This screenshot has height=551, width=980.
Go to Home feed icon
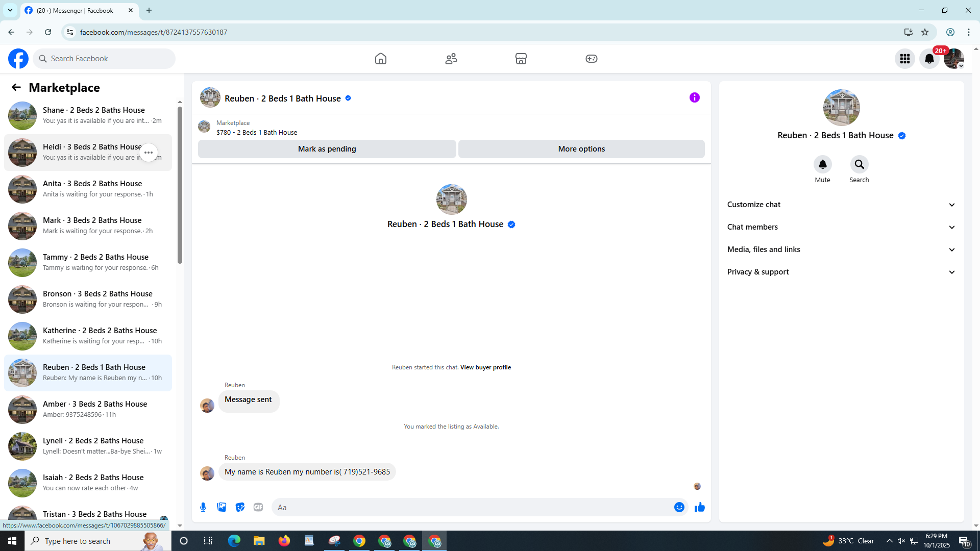pyautogui.click(x=381, y=59)
